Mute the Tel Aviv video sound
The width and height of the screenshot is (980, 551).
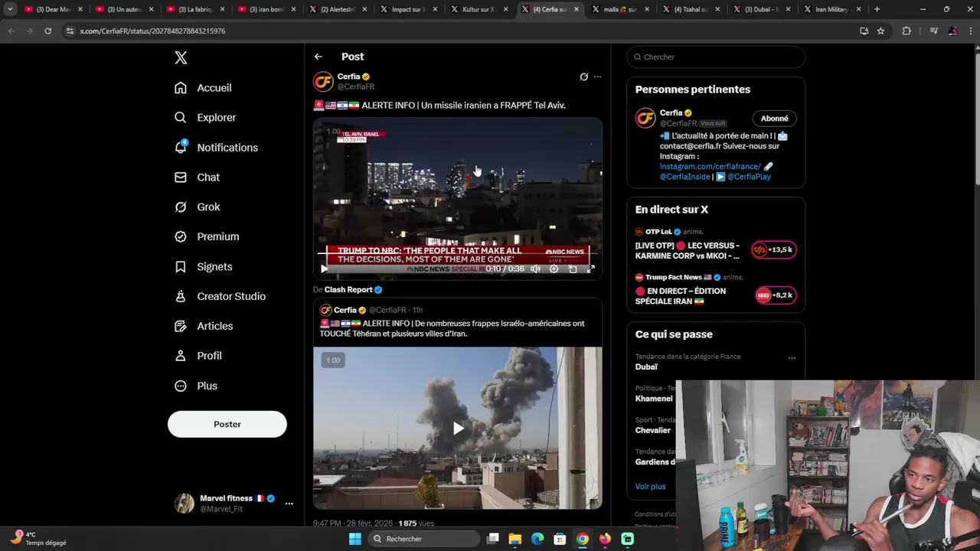(x=536, y=269)
